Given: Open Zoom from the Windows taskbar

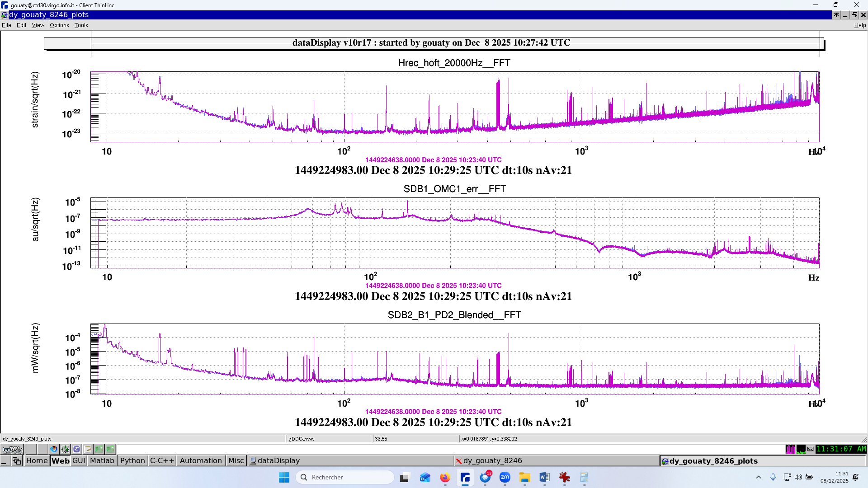Looking at the screenshot, I should [505, 477].
